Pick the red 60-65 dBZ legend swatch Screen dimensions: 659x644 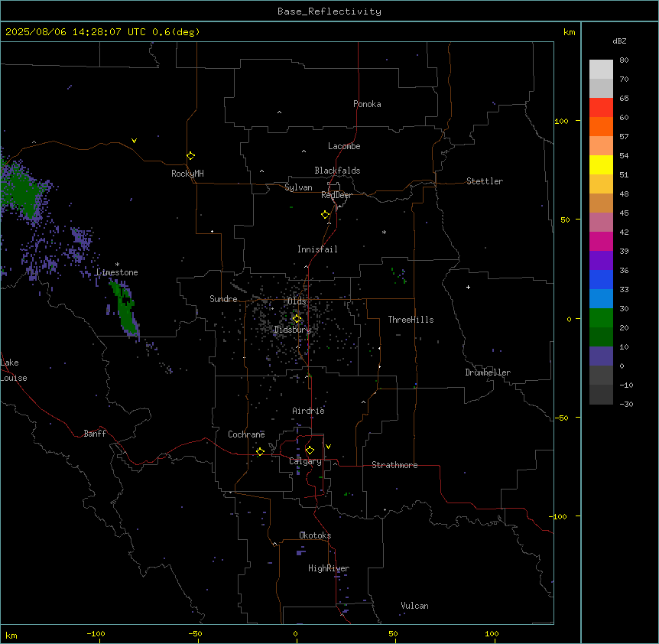(x=601, y=108)
